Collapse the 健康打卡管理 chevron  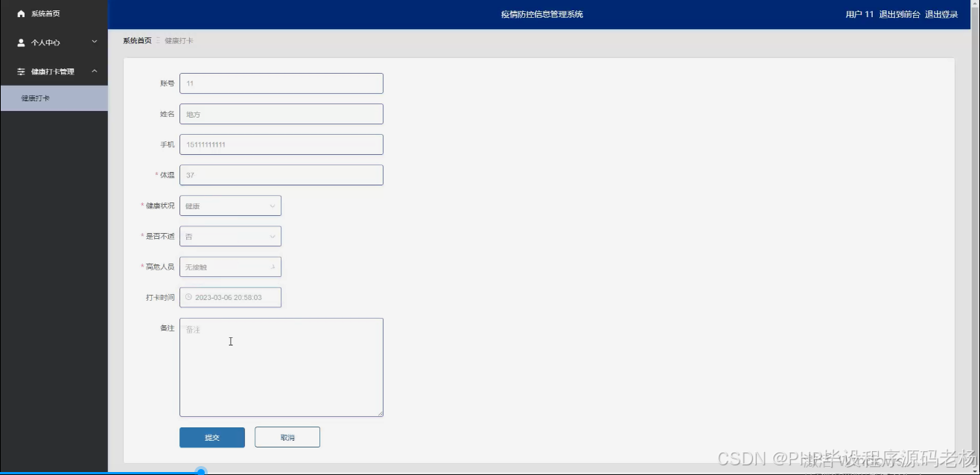click(95, 71)
